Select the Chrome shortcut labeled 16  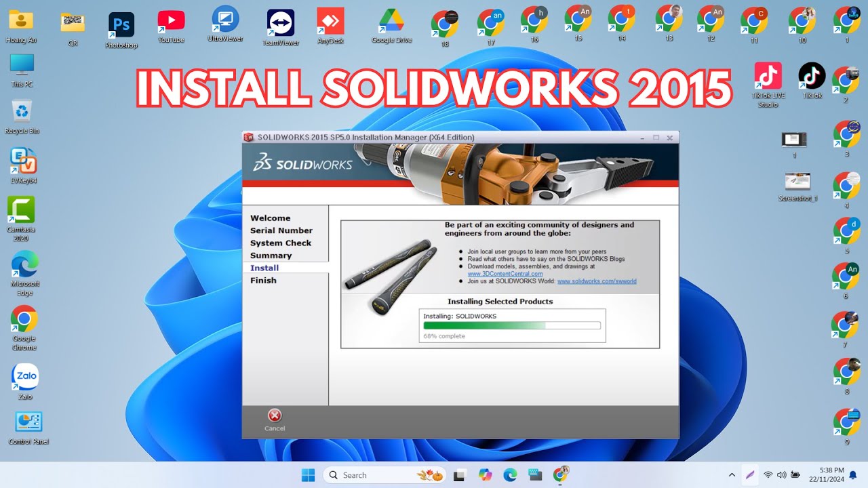534,24
